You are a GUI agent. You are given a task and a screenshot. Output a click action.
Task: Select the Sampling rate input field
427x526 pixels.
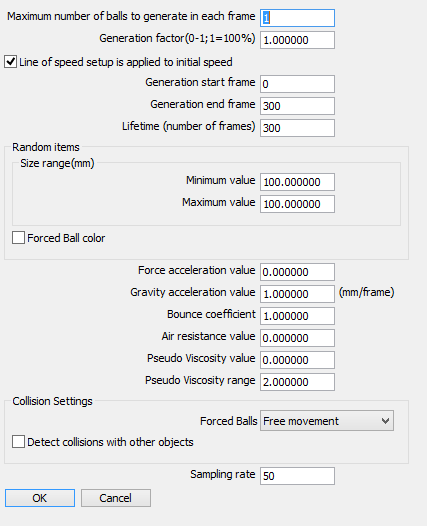(297, 476)
